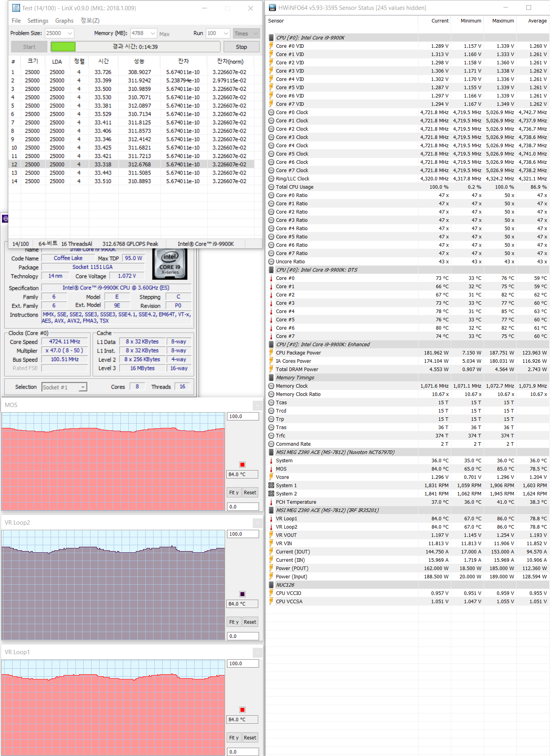The height and width of the screenshot is (756, 550).
Task: Click the '312.6768 GFLOPS Peak' status bar entry
Action: pos(130,244)
